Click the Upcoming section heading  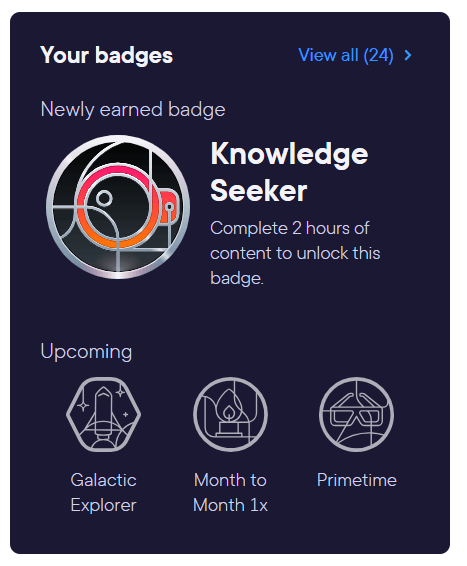(86, 352)
